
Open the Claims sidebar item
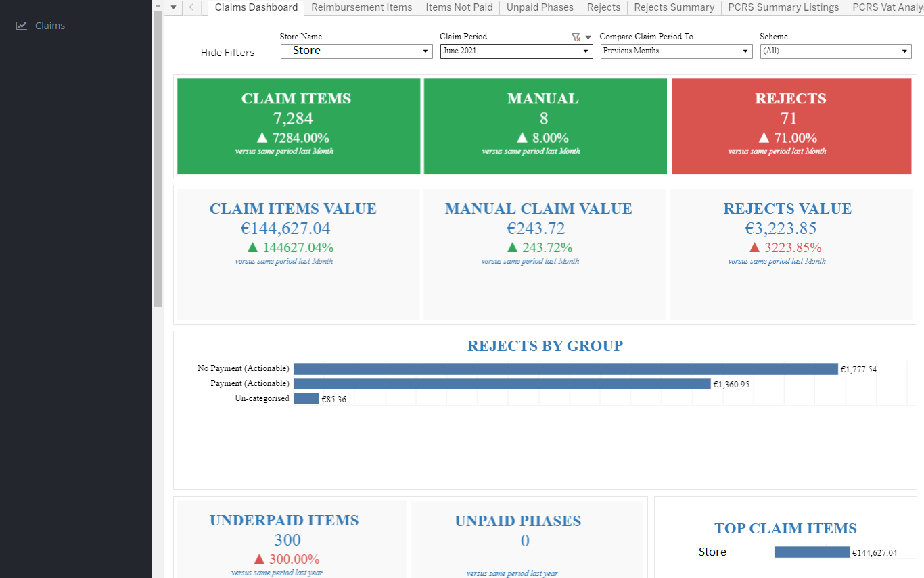(41, 26)
